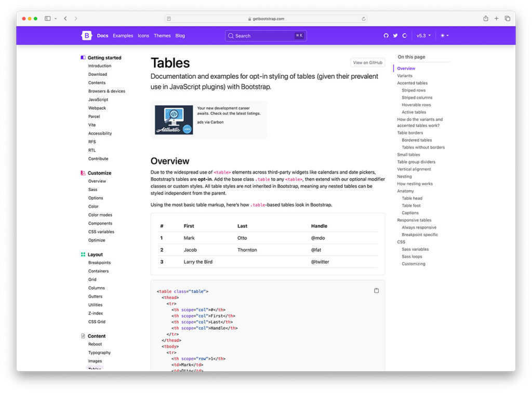
Task: Open the GitHub icon link in navbar
Action: tap(386, 36)
